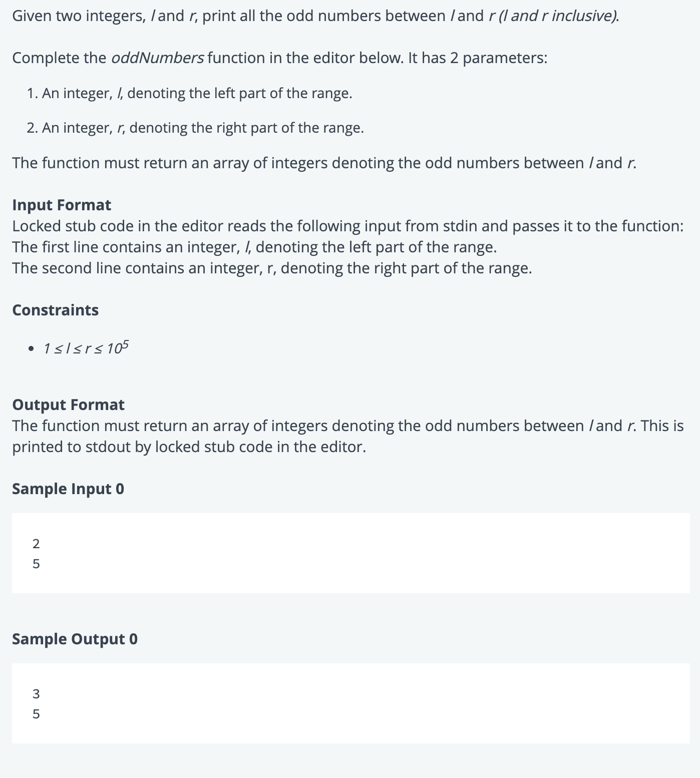This screenshot has width=700, height=778.
Task: Click the value 2 in Sample Input box
Action: pyautogui.click(x=36, y=543)
